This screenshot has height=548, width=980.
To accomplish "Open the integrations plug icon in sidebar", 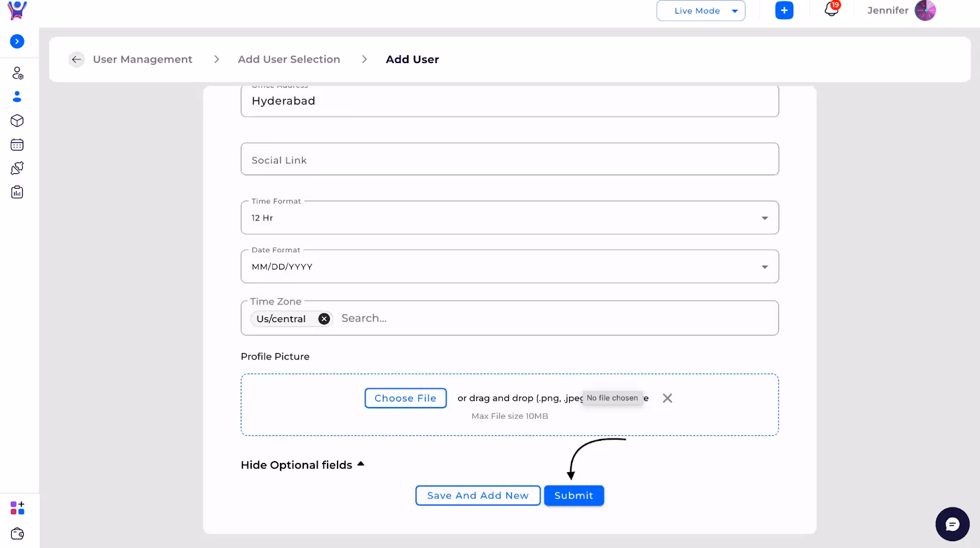I will [x=17, y=168].
